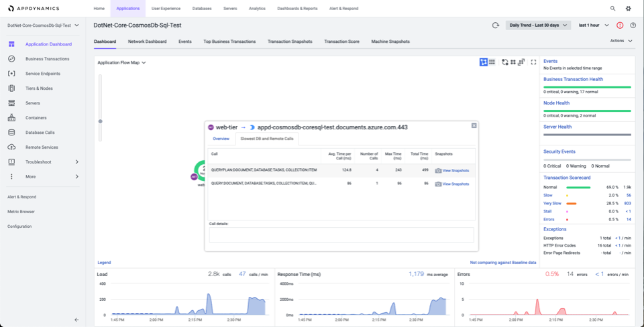This screenshot has height=327, width=644.
Task: Apply the circular auto-arrange layout icon
Action: (x=504, y=62)
